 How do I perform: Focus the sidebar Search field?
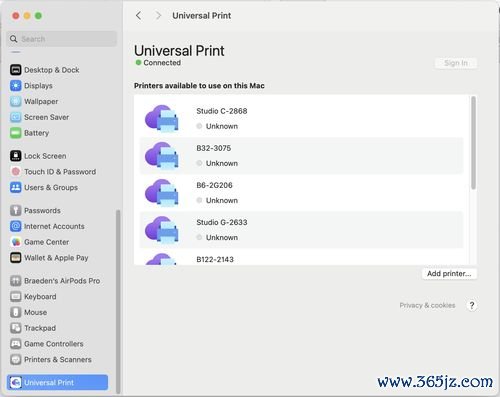(x=62, y=39)
